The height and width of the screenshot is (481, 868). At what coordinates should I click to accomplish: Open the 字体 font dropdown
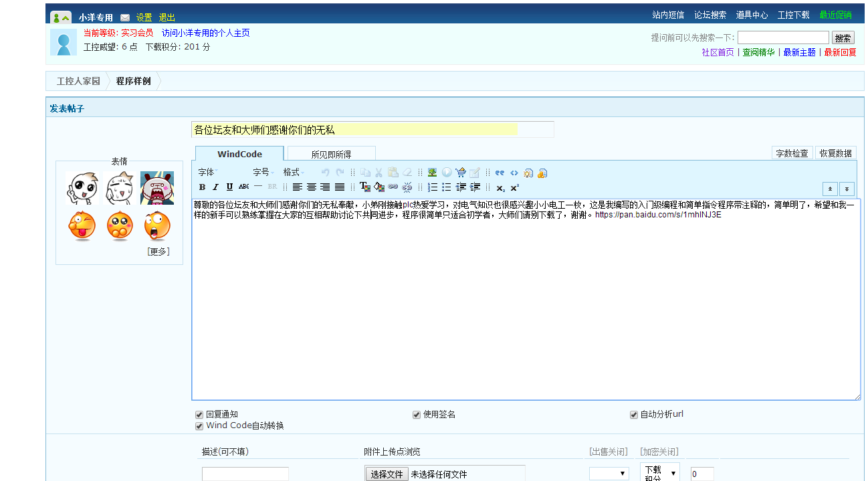(208, 173)
